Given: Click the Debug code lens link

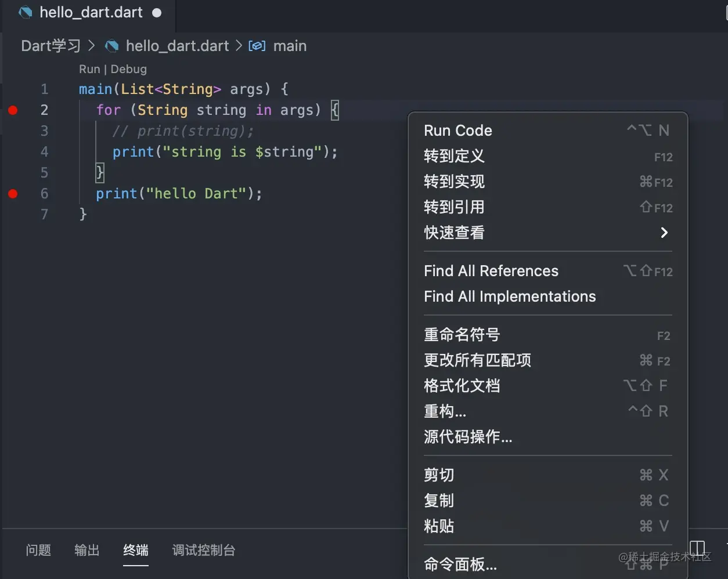Looking at the screenshot, I should [x=128, y=69].
